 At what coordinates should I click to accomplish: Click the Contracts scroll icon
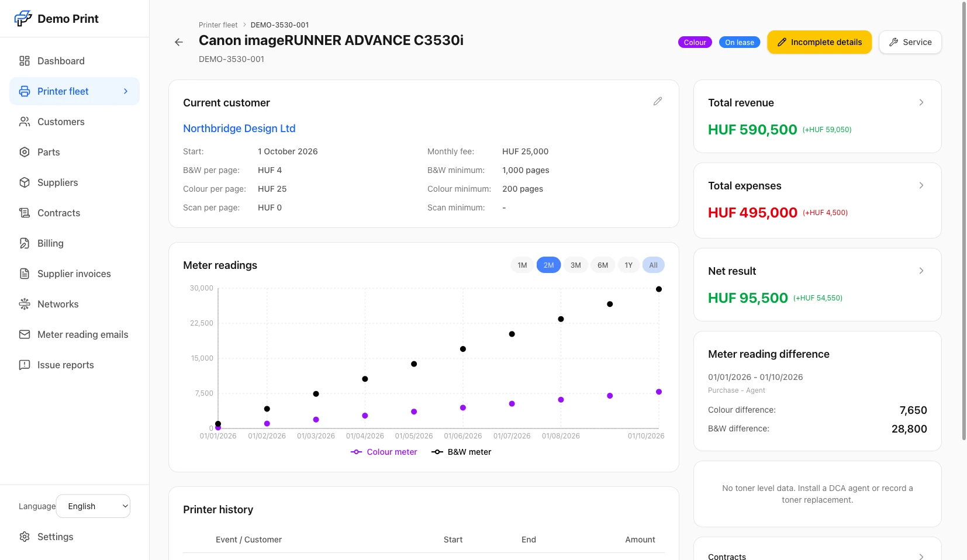pos(25,213)
